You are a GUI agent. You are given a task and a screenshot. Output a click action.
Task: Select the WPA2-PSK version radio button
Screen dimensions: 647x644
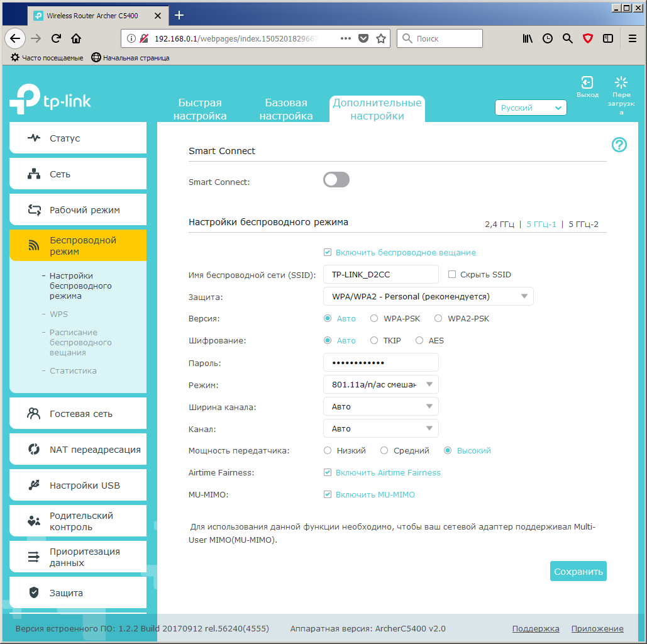(438, 319)
